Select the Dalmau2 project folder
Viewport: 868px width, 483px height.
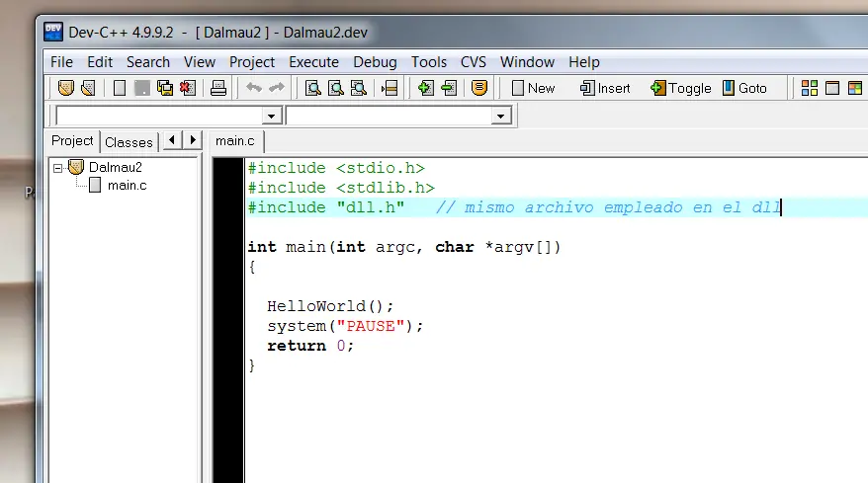click(x=115, y=167)
